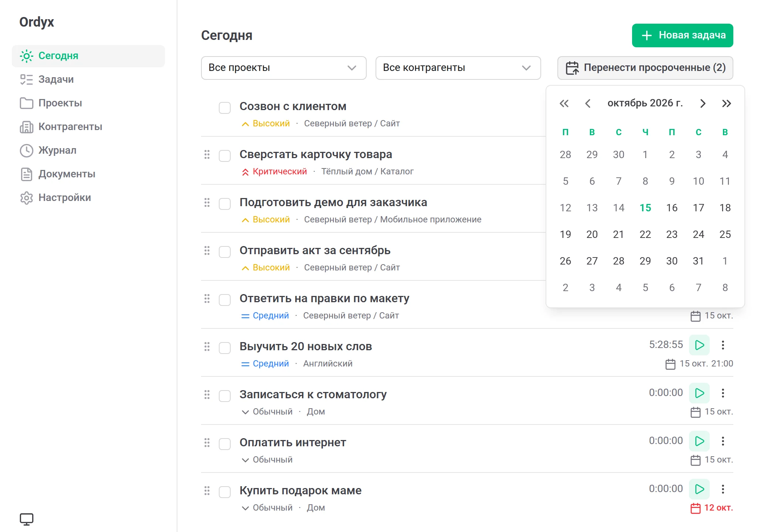
Task: Select October 22 in the calendar
Action: 645,234
